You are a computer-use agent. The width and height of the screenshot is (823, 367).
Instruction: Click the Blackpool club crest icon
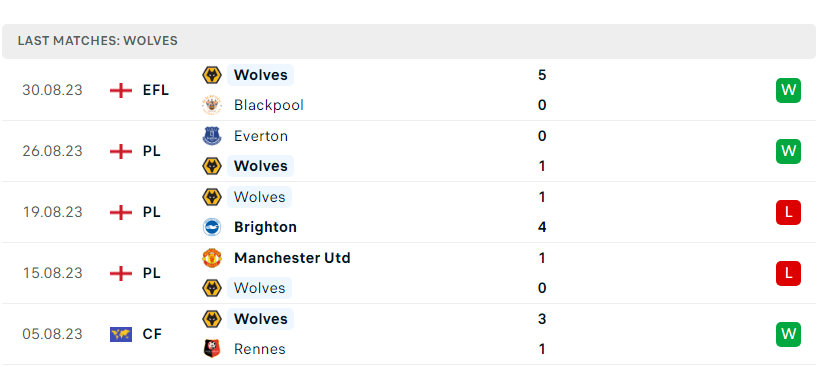click(212, 105)
